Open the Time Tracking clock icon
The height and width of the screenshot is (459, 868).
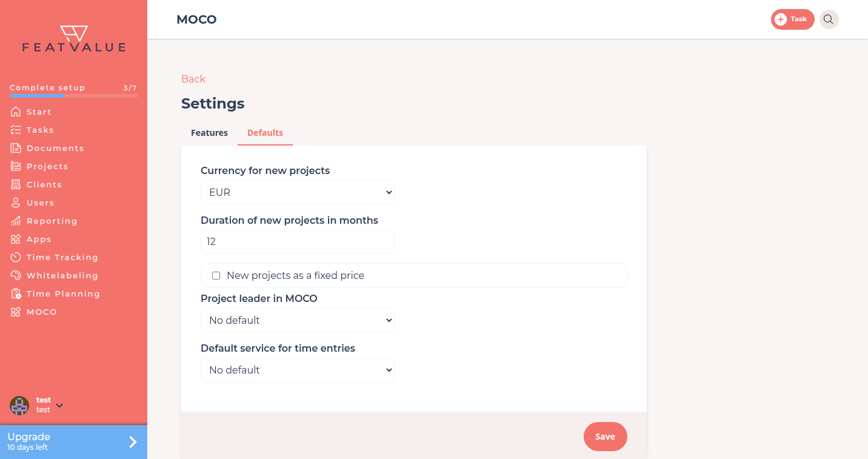click(x=16, y=257)
